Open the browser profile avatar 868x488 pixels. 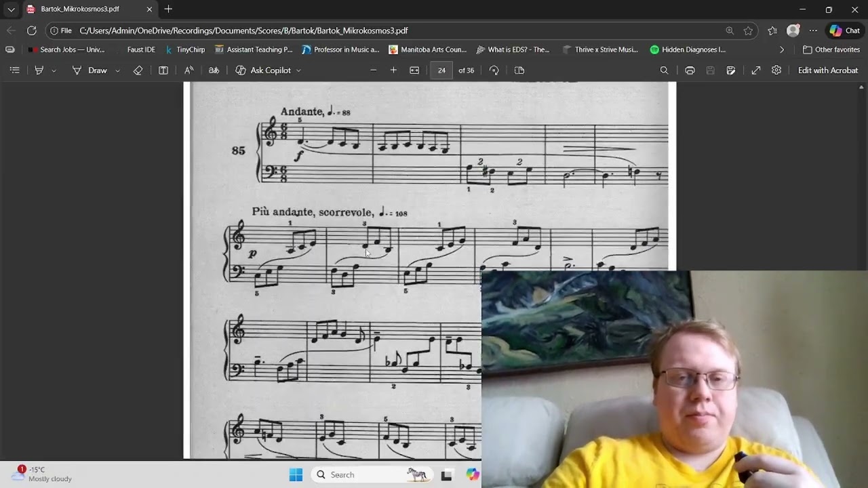click(793, 30)
